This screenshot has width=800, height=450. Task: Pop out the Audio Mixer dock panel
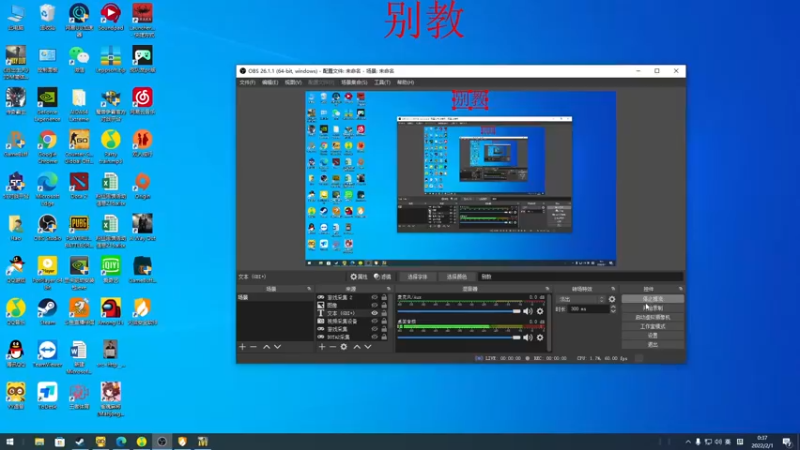click(x=547, y=289)
